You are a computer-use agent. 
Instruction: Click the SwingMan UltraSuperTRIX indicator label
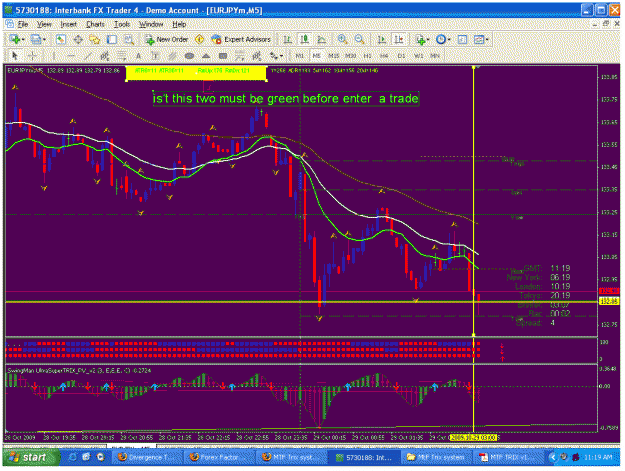click(x=79, y=371)
